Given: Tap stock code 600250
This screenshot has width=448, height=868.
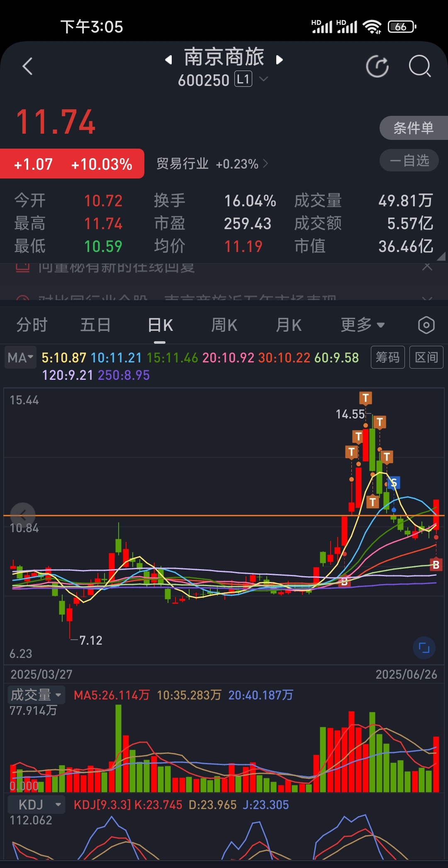Looking at the screenshot, I should tap(204, 80).
